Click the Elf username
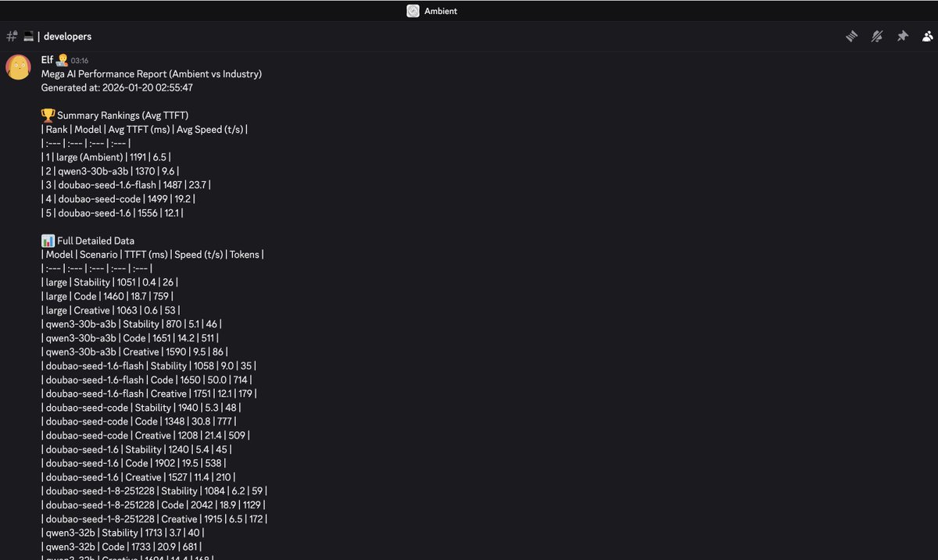This screenshot has height=560, width=938. (x=48, y=59)
